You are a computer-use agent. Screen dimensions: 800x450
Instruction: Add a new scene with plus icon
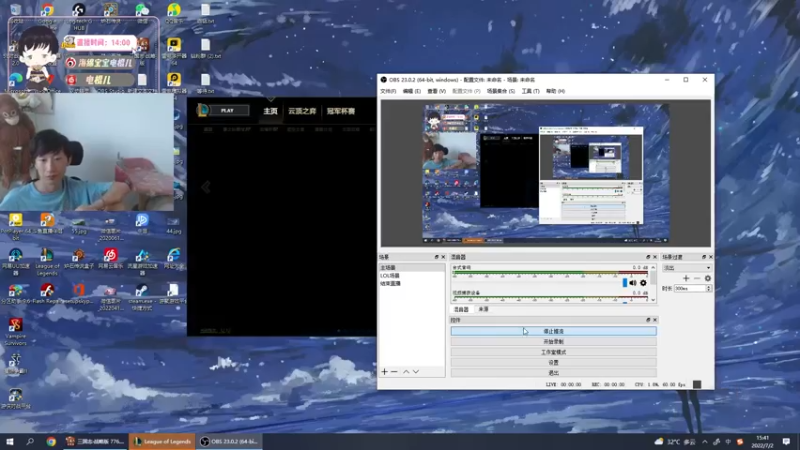coord(385,371)
